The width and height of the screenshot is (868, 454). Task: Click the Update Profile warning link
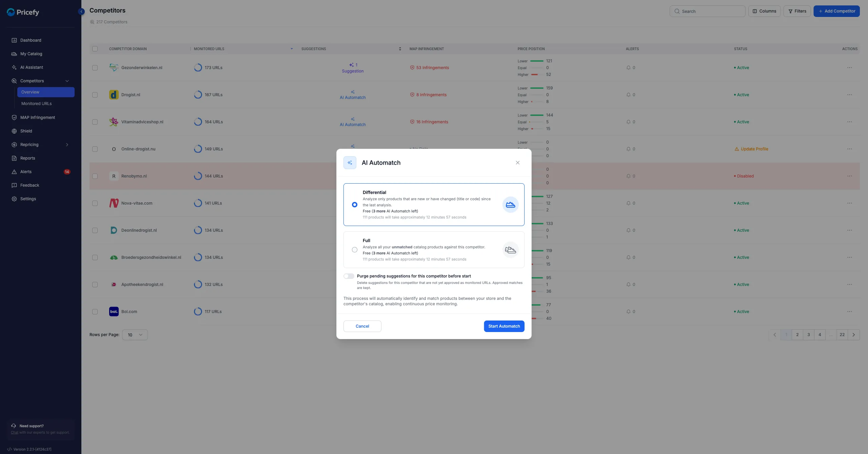coord(751,149)
